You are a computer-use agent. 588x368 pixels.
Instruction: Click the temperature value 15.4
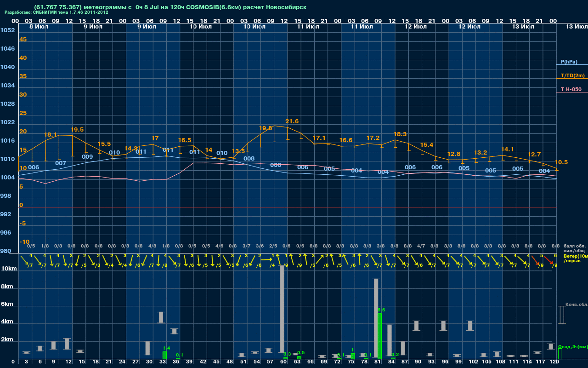427,145
